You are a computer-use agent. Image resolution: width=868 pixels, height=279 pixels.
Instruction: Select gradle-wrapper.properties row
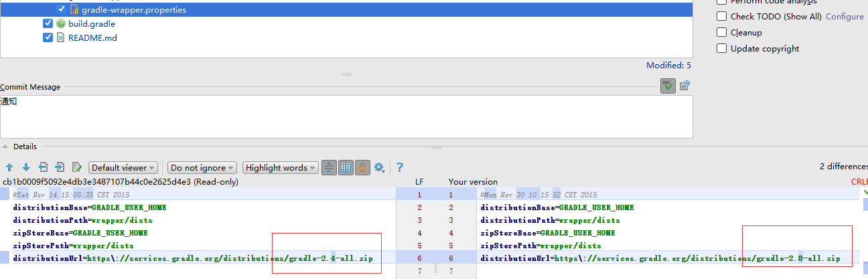(x=346, y=9)
